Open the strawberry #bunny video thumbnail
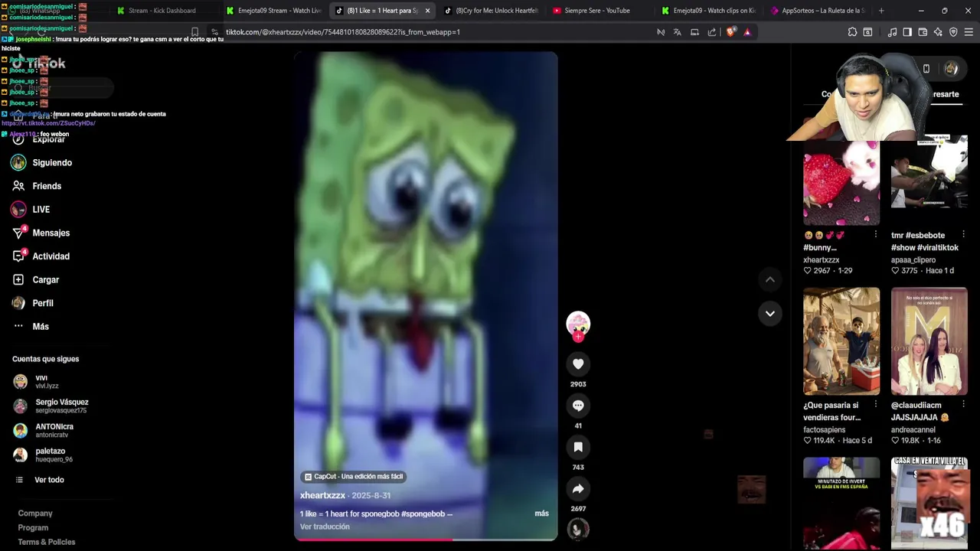This screenshot has height=551, width=980. [841, 180]
